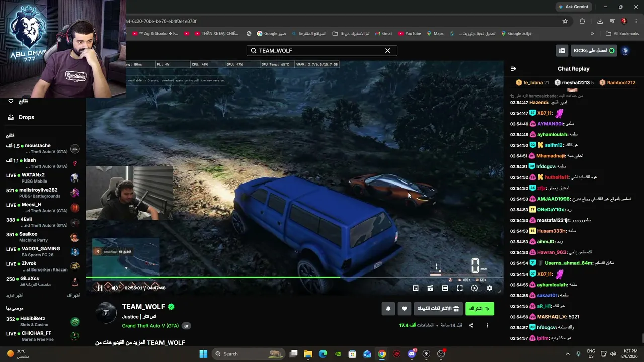Open Chrome media control icon
Viewport: 644px width, 362px height.
point(612,21)
